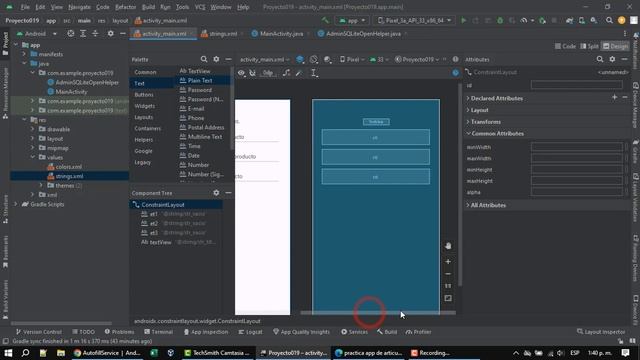Screen dimensions: 640x360
Task: Open the Pixel_3a device selector dropdown
Action: coord(414,20)
